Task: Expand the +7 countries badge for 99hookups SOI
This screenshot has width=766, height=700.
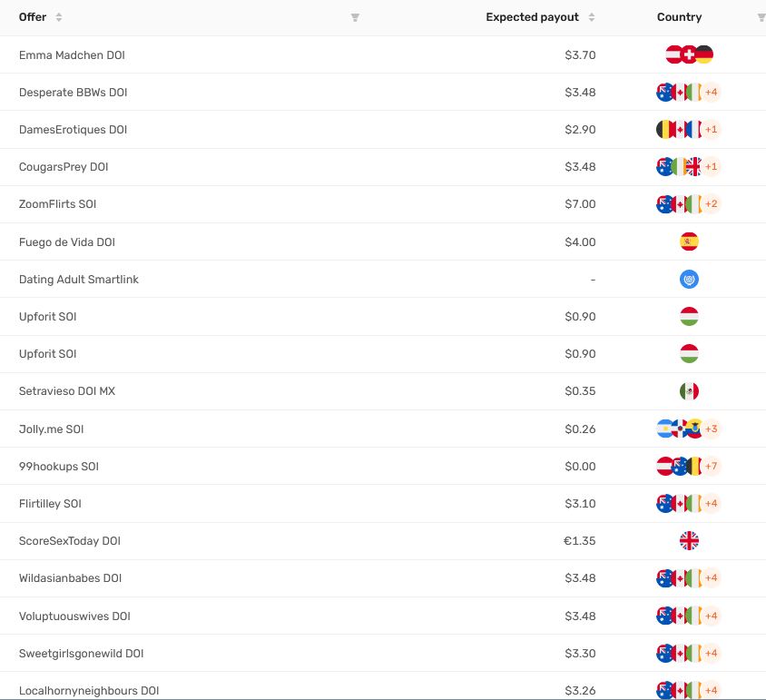Action: click(711, 466)
